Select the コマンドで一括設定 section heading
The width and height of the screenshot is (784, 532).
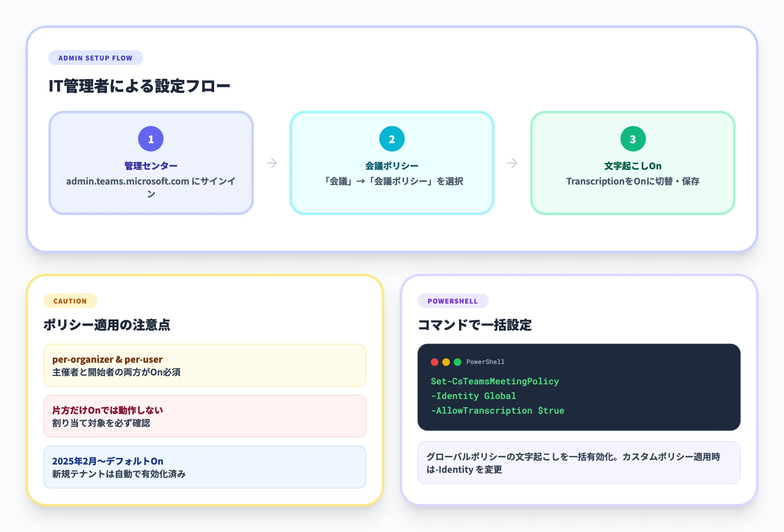coord(474,325)
